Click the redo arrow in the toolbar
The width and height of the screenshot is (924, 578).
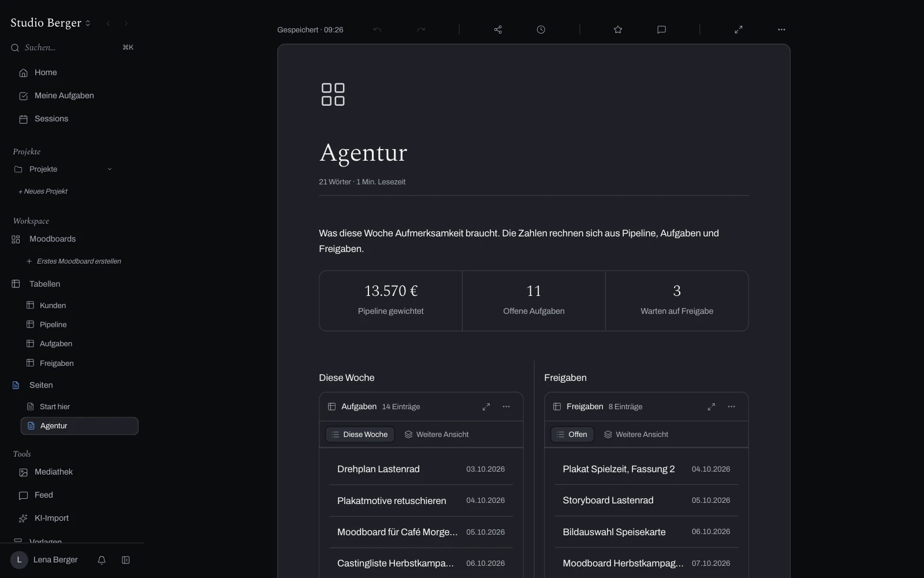click(421, 29)
